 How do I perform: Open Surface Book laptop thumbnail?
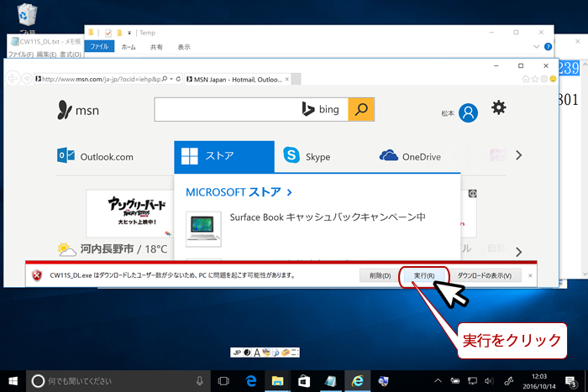pyautogui.click(x=203, y=229)
